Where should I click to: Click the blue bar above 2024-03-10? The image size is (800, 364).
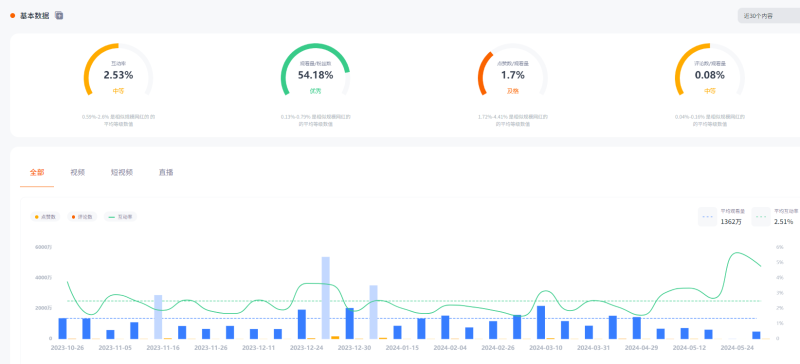541,322
